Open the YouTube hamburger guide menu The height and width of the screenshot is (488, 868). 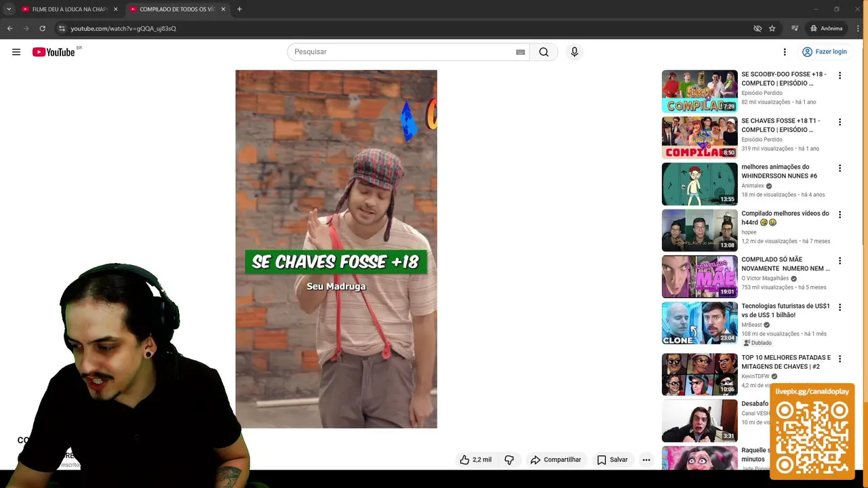16,52
